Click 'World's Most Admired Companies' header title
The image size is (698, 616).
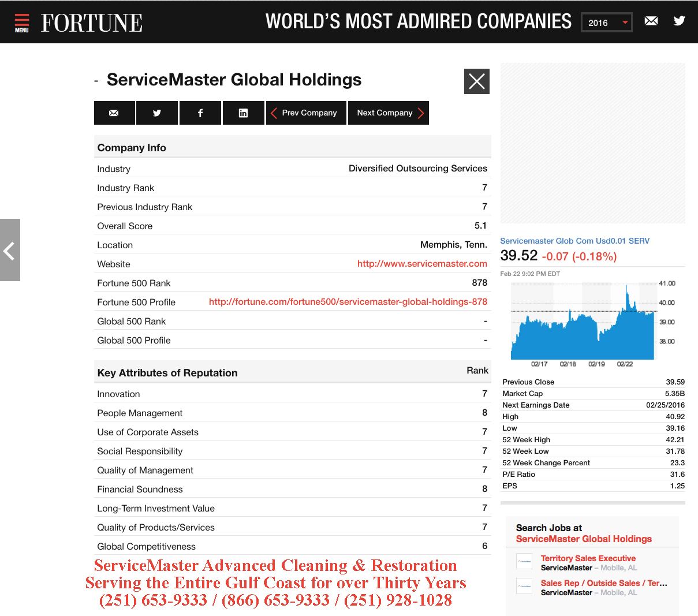pos(419,22)
